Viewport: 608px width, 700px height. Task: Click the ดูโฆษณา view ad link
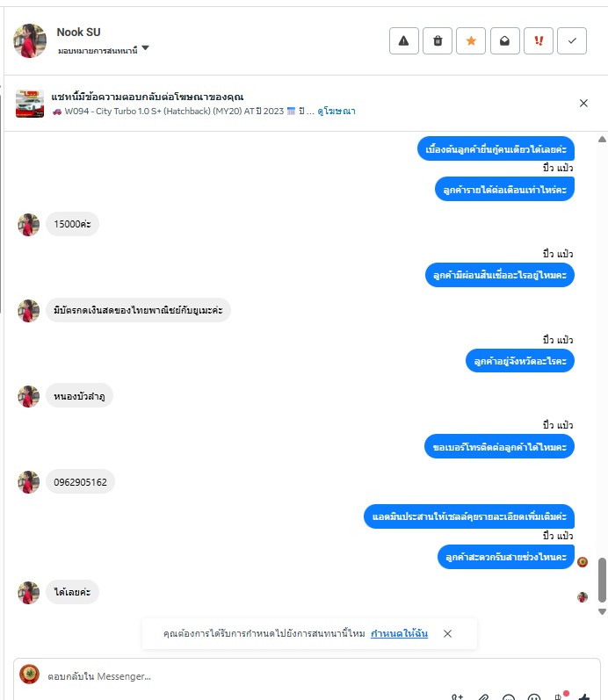tap(337, 112)
